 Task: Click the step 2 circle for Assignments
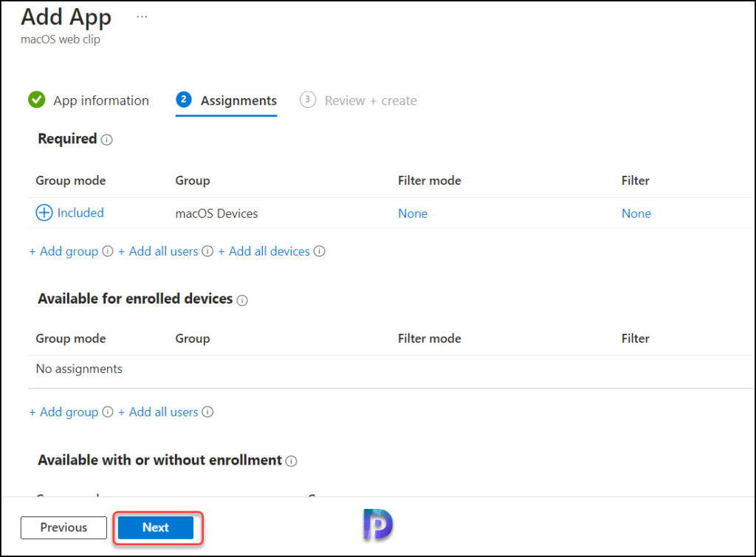184,99
